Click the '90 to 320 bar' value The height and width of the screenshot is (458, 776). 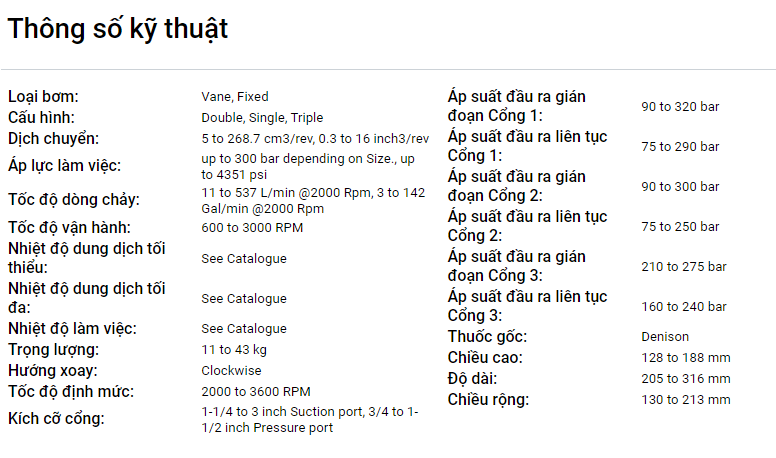(680, 107)
